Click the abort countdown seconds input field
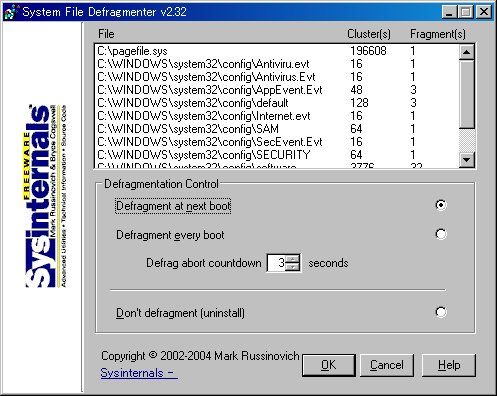This screenshot has height=396, width=497. [x=277, y=263]
